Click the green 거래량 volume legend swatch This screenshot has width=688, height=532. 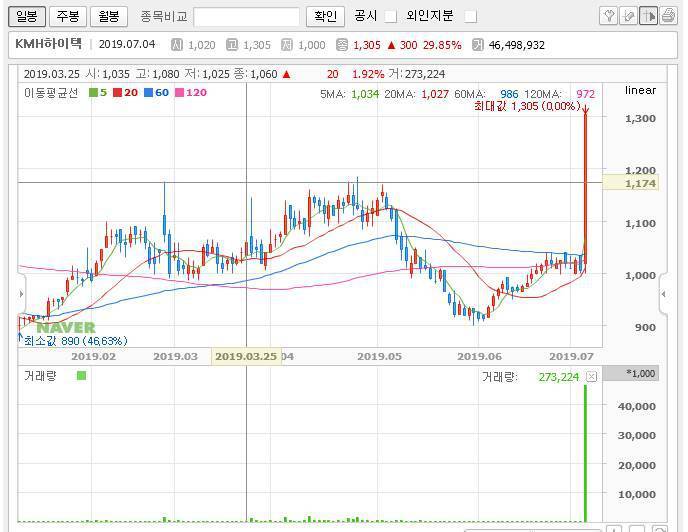tap(81, 376)
